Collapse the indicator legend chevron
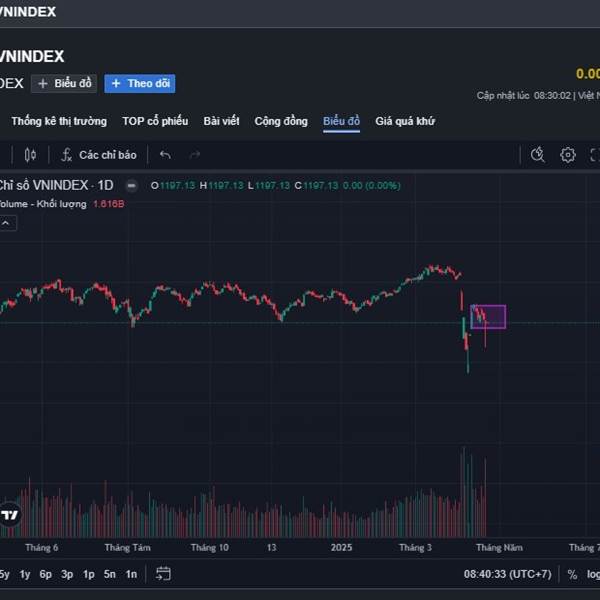The width and height of the screenshot is (600, 600). 7,223
